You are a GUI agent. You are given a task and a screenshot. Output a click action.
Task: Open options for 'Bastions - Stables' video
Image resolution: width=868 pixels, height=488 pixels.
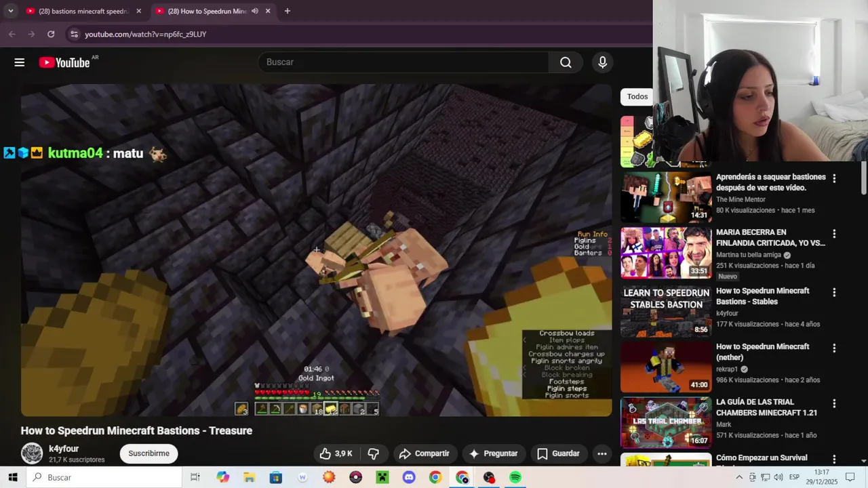834,292
